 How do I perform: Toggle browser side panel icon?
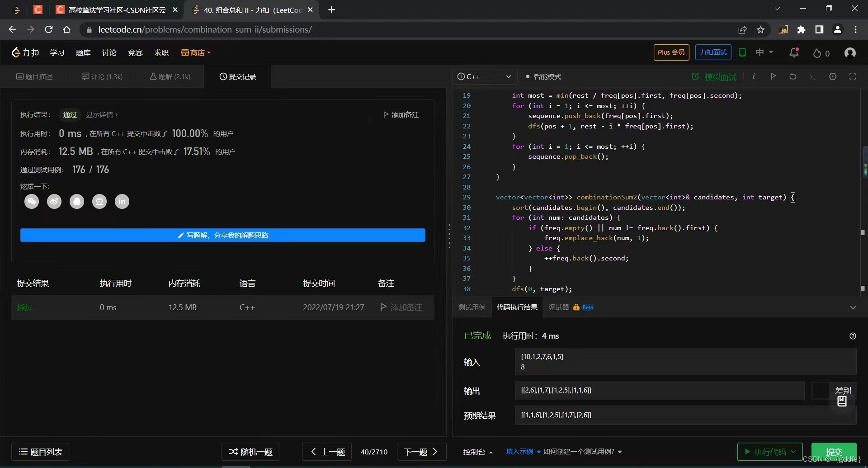click(819, 30)
